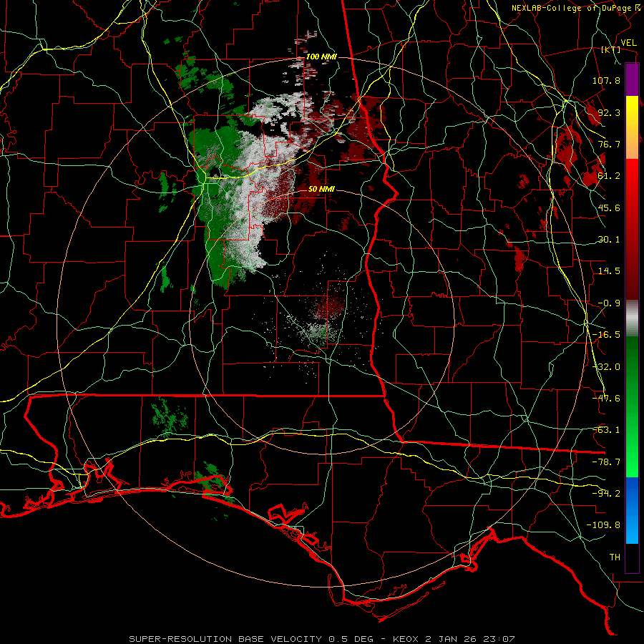
Task: Click the 107.8 velocity scale value
Action: tap(606, 80)
